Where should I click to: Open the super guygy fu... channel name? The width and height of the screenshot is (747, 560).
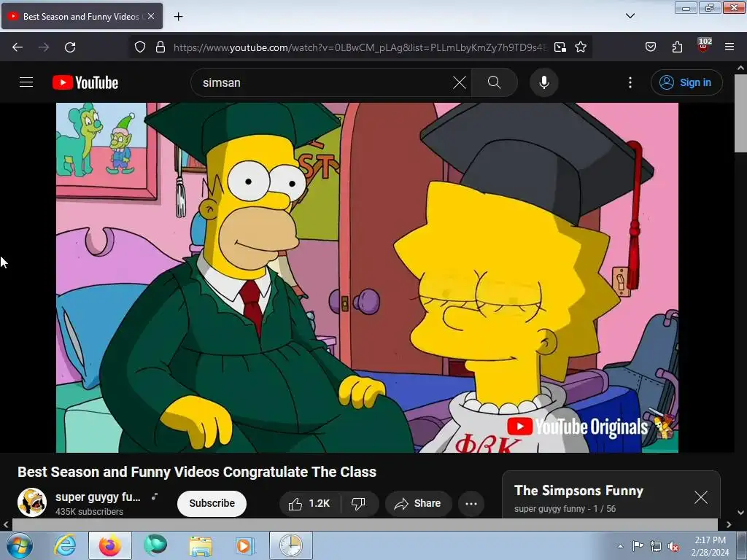click(x=98, y=497)
